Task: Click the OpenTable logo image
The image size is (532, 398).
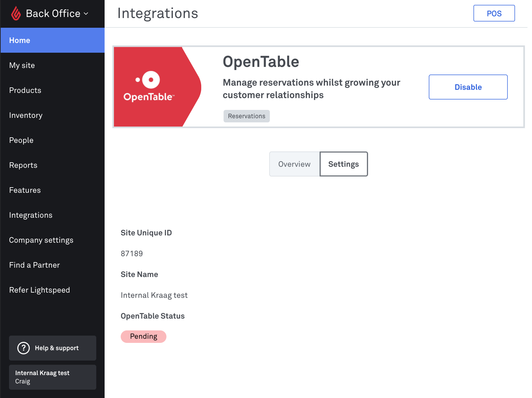Action: point(149,87)
